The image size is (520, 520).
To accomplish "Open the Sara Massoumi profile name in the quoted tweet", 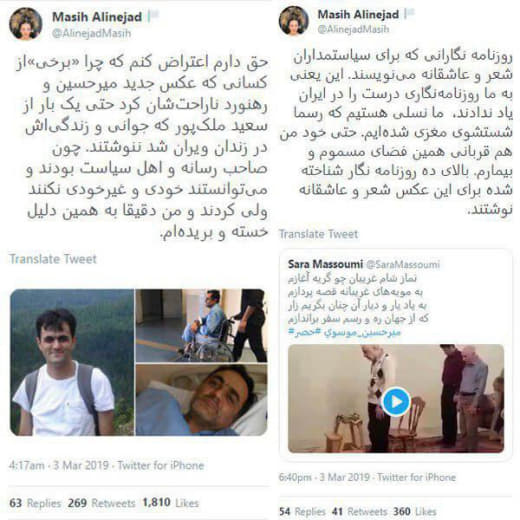I will [x=325, y=264].
